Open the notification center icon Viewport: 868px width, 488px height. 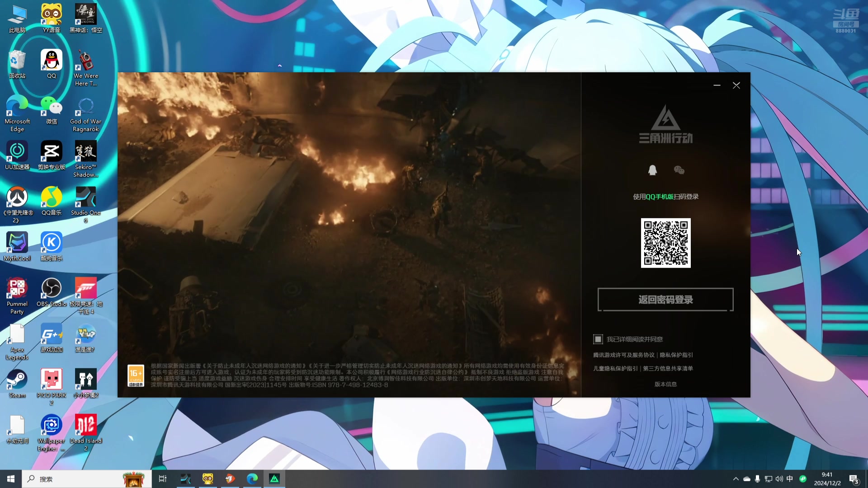coord(854,479)
